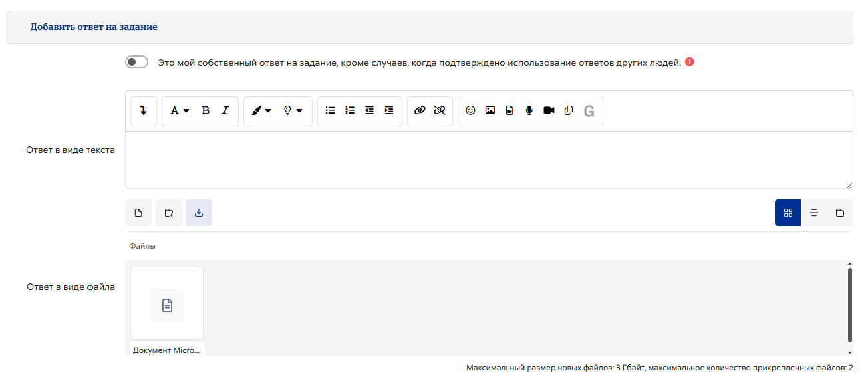The height and width of the screenshot is (379, 868).
Task: Switch files to detailed list view
Action: tap(814, 213)
